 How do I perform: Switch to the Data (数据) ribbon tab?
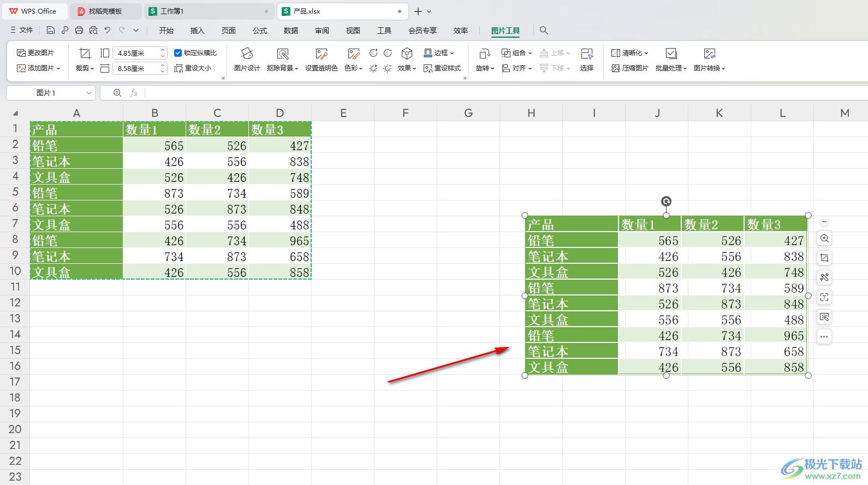(291, 31)
